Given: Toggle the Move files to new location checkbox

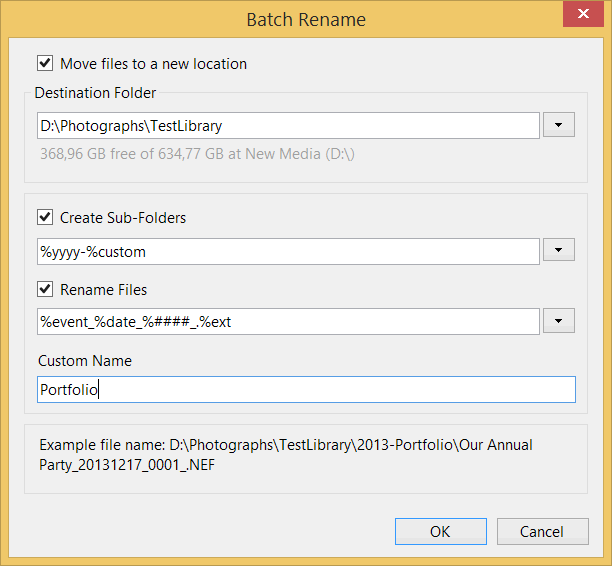Looking at the screenshot, I should [44, 63].
